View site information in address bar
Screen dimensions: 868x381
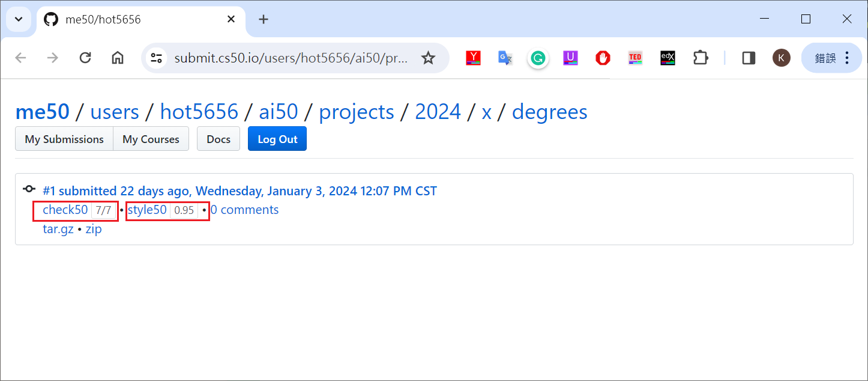pyautogui.click(x=157, y=58)
